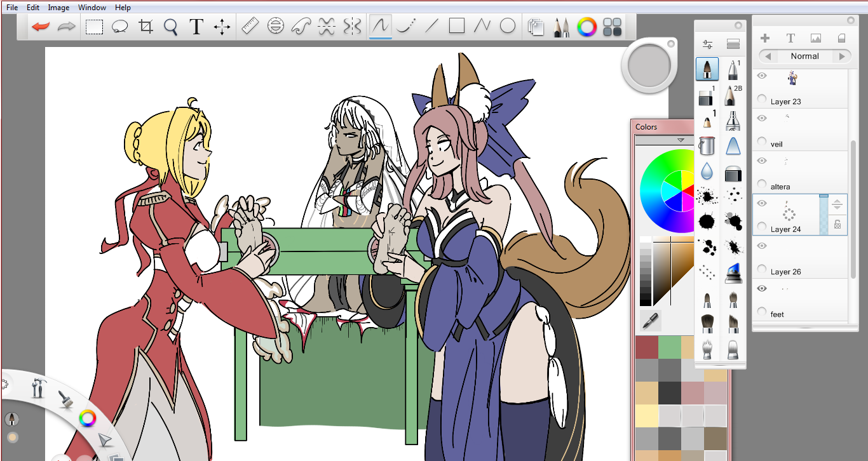The height and width of the screenshot is (461, 868).
Task: Add an image layer in layer panel
Action: (x=816, y=38)
